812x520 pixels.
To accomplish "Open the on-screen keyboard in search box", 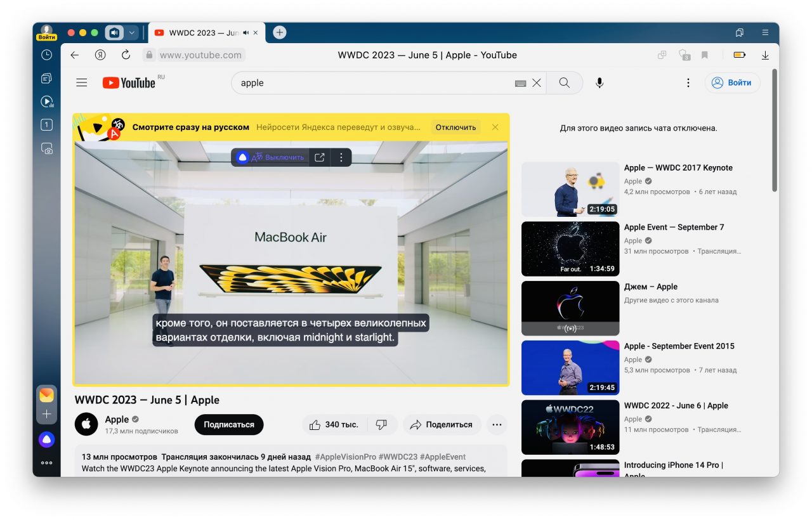I will click(x=521, y=83).
